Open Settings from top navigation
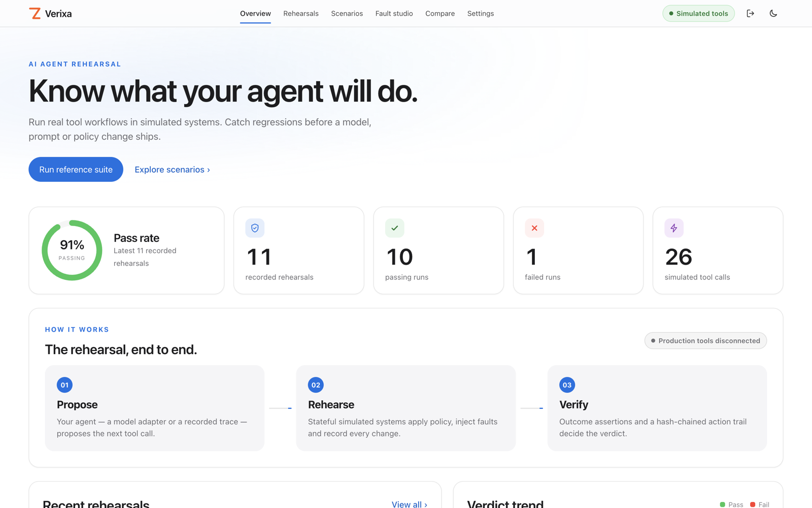Screen dimensions: 812x508 coord(481,14)
